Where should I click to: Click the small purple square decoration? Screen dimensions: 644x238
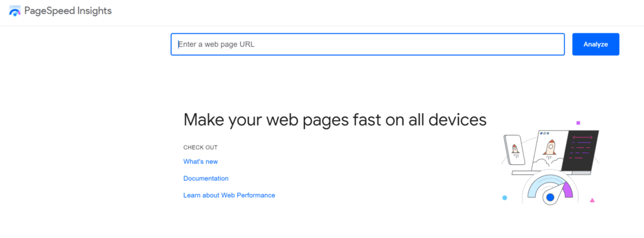click(579, 123)
